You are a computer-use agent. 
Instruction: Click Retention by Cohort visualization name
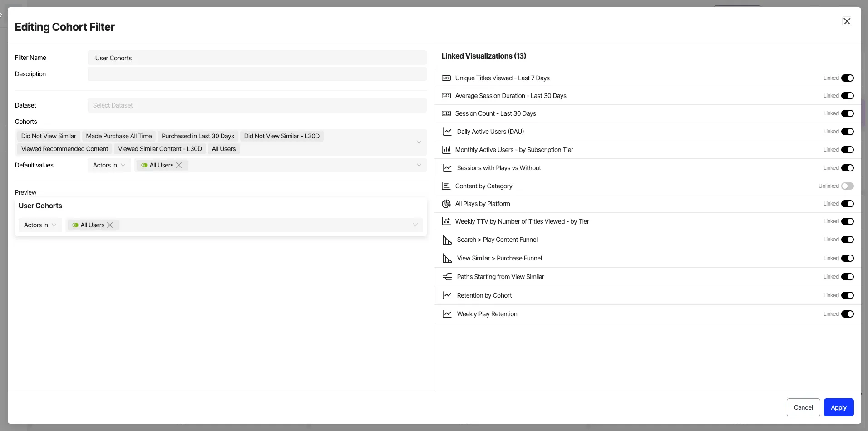point(484,295)
